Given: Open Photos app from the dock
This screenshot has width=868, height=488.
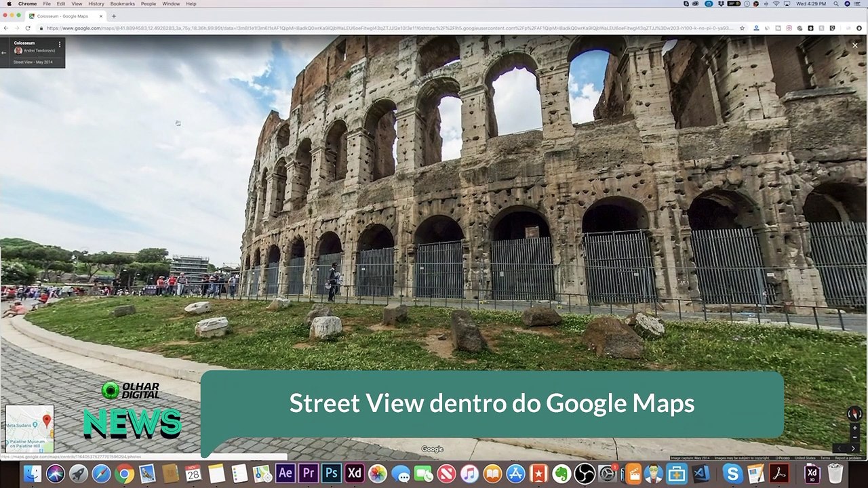Looking at the screenshot, I should [x=378, y=474].
